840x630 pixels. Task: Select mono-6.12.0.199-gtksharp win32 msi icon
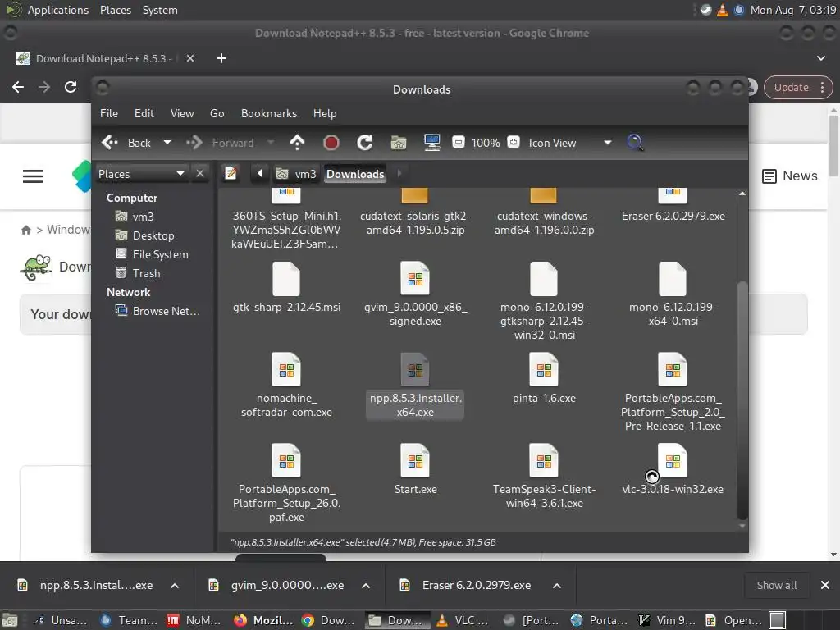(544, 279)
